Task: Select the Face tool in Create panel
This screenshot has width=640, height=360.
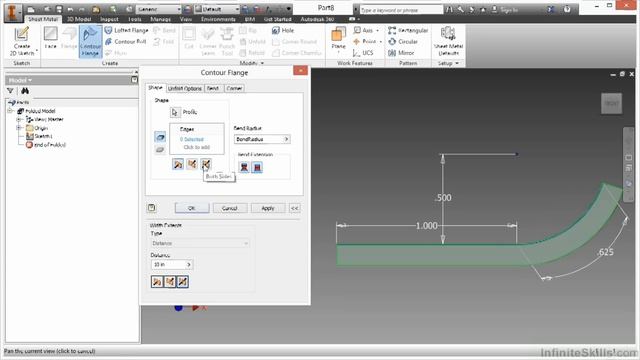Action: pyautogui.click(x=51, y=38)
